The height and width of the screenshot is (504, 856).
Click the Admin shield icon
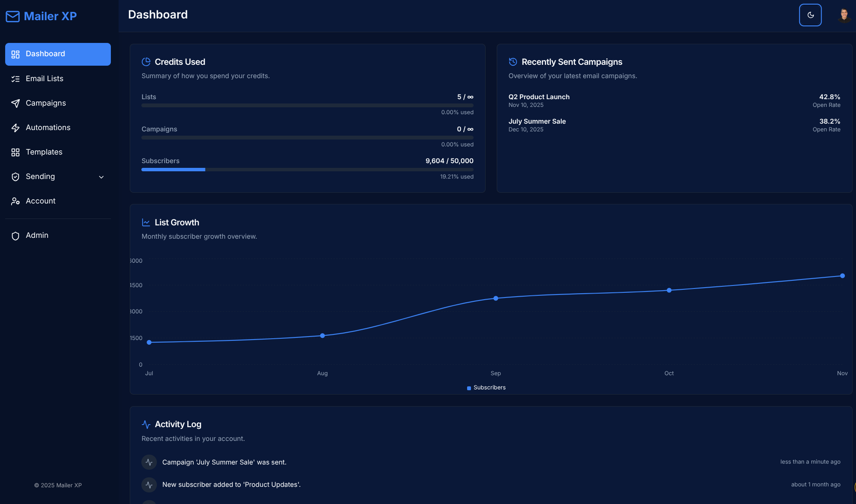[x=15, y=235]
